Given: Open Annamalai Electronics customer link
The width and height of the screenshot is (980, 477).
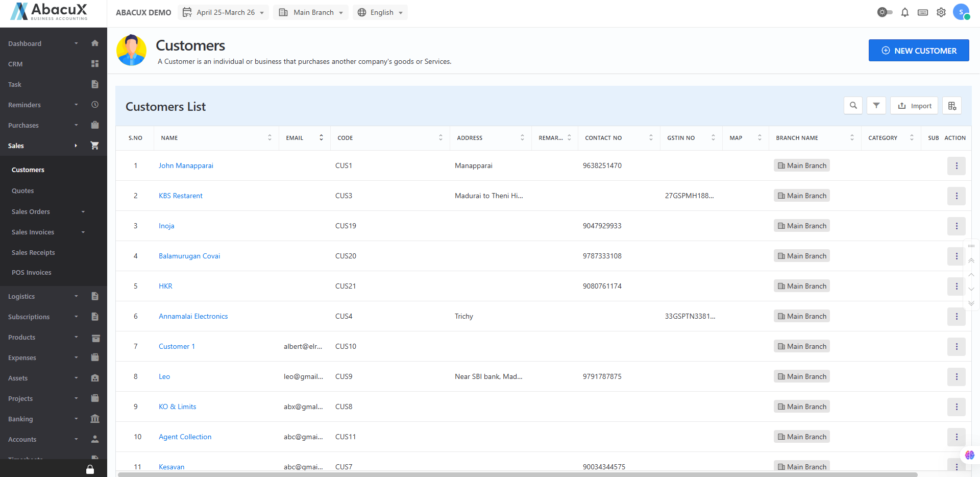Looking at the screenshot, I should (193, 316).
